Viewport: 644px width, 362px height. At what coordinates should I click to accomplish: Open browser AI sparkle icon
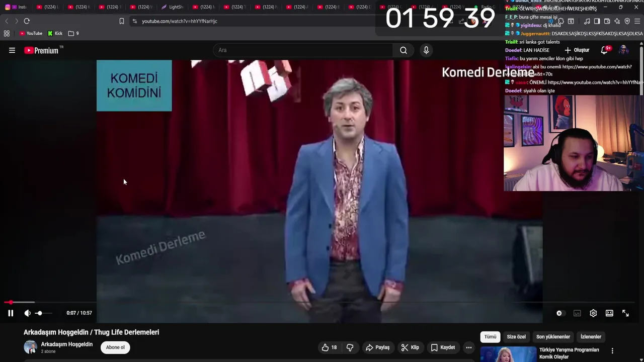[x=617, y=21]
